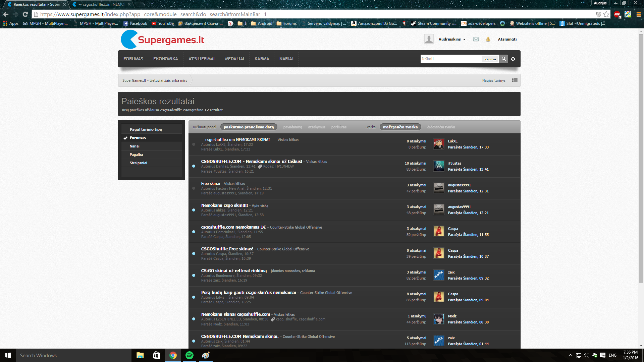Image resolution: width=644 pixels, height=362 pixels.
Task: Click the search magnifier button
Action: click(503, 59)
